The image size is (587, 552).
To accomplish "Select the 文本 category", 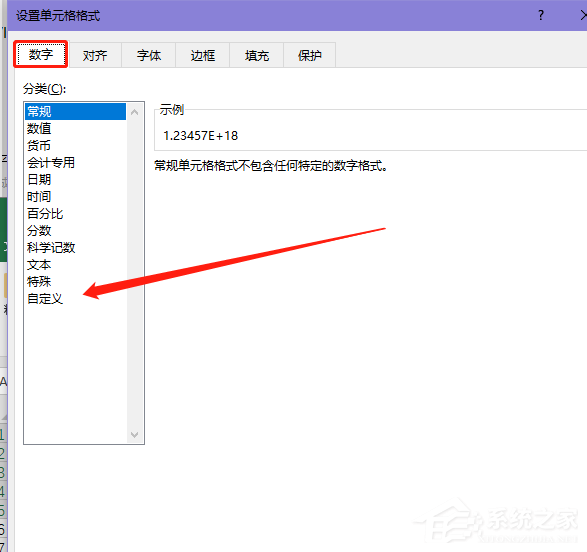I will [x=75, y=265].
